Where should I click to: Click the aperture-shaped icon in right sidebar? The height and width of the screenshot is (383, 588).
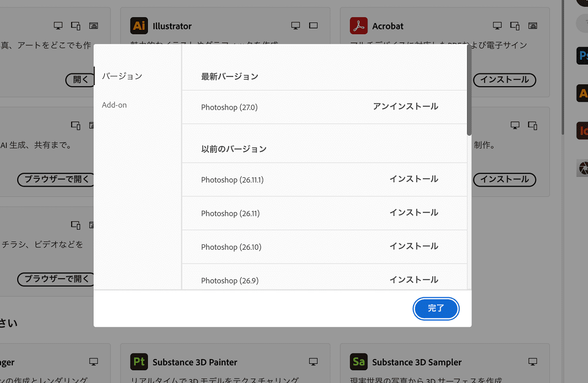click(583, 168)
